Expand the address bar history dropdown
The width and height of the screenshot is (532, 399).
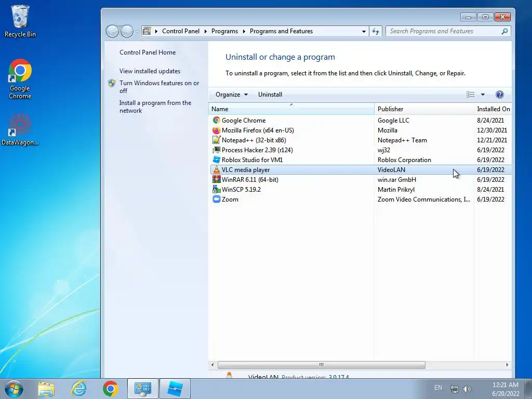(x=364, y=31)
